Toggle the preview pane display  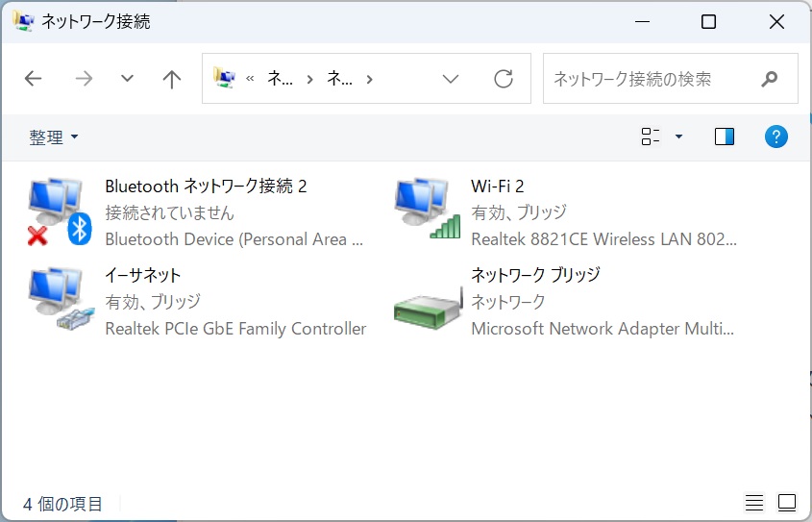[x=725, y=137]
